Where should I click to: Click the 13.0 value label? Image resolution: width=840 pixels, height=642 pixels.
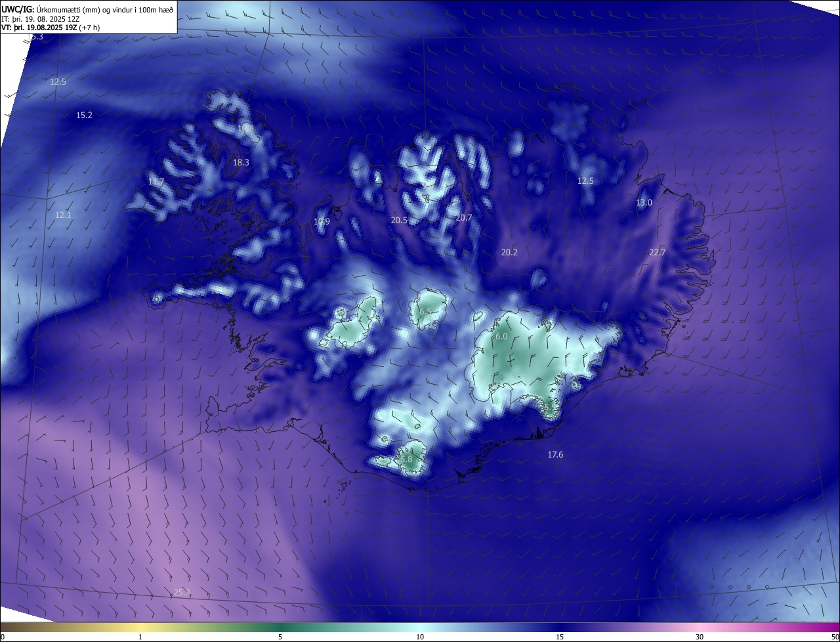click(x=644, y=203)
